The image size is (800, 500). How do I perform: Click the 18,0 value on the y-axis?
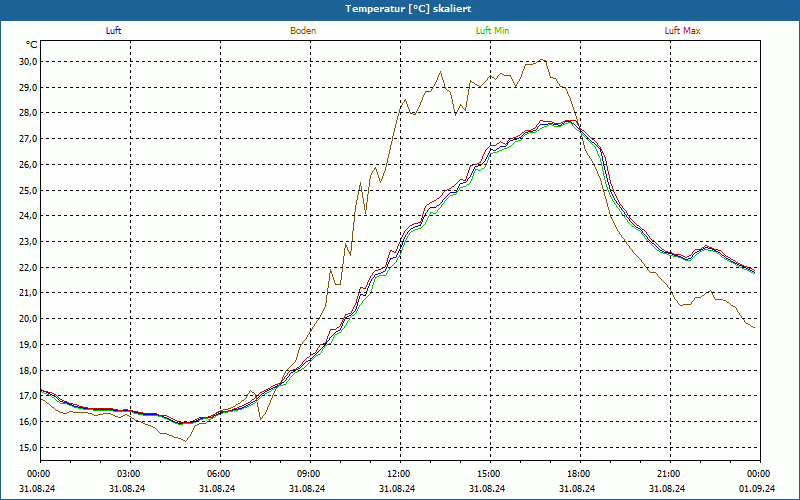pyautogui.click(x=29, y=370)
